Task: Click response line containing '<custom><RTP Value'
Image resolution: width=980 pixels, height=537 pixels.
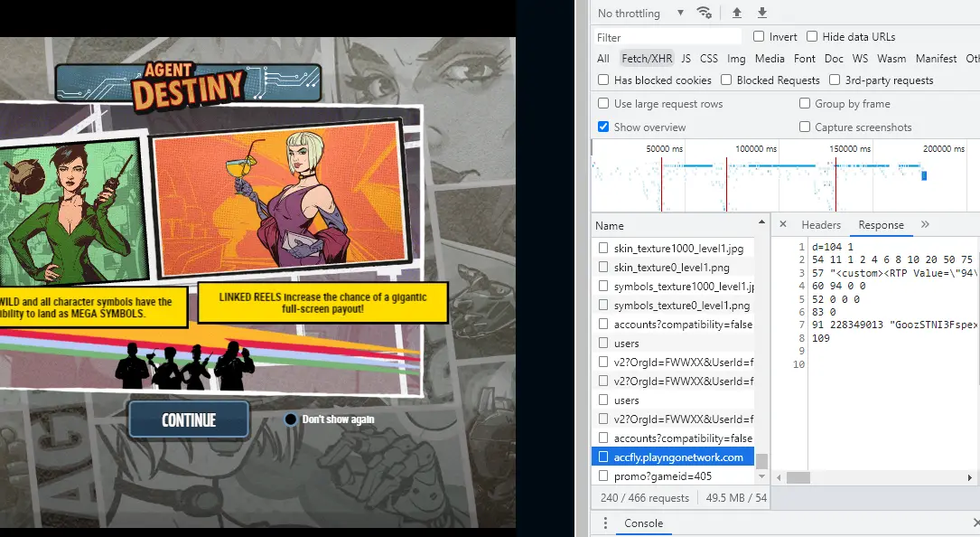Action: pos(894,273)
